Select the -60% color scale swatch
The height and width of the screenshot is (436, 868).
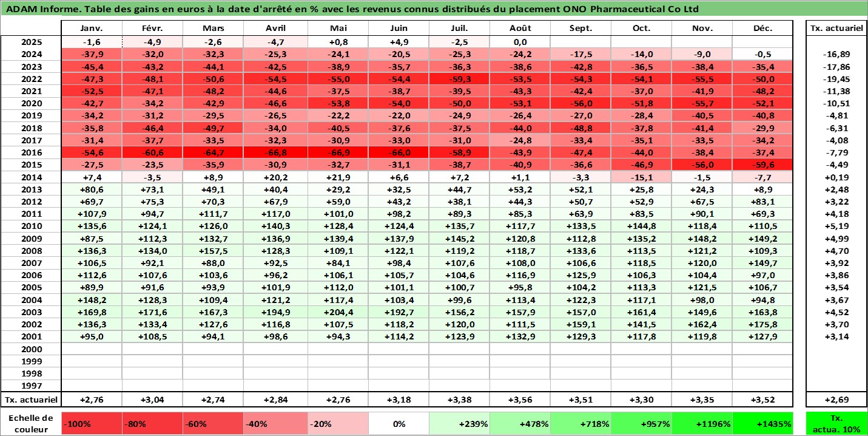[x=213, y=424]
